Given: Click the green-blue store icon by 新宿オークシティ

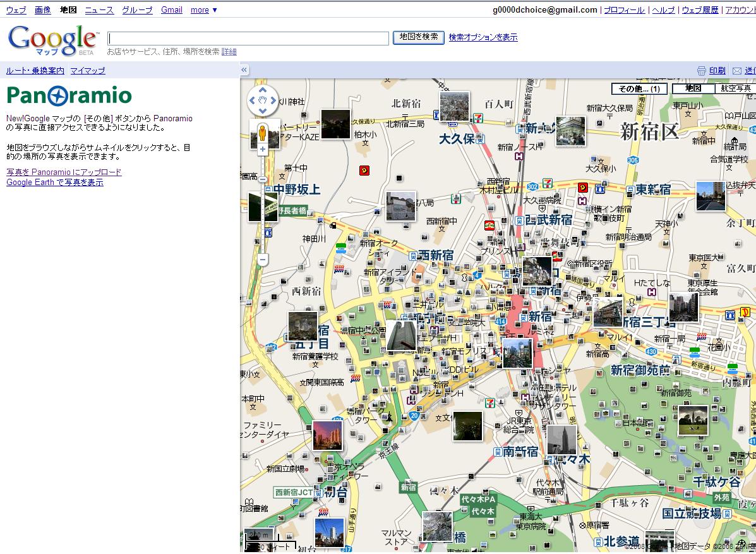Looking at the screenshot, I should pyautogui.click(x=341, y=248).
